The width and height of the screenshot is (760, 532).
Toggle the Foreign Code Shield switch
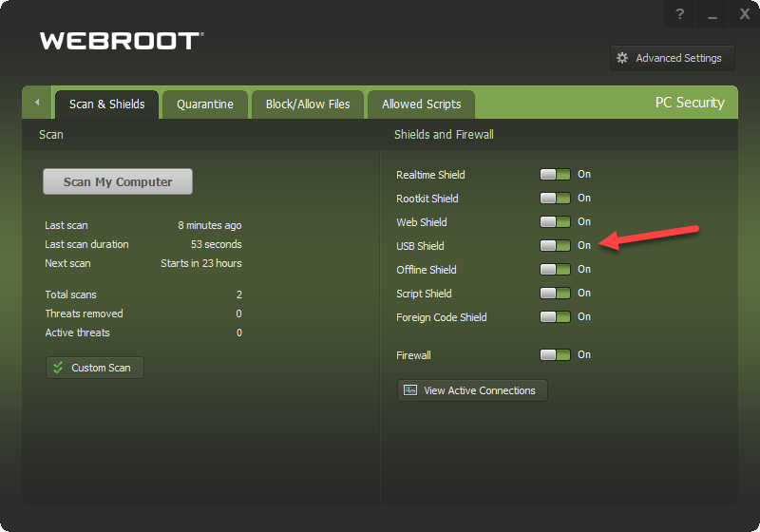pyautogui.click(x=555, y=317)
